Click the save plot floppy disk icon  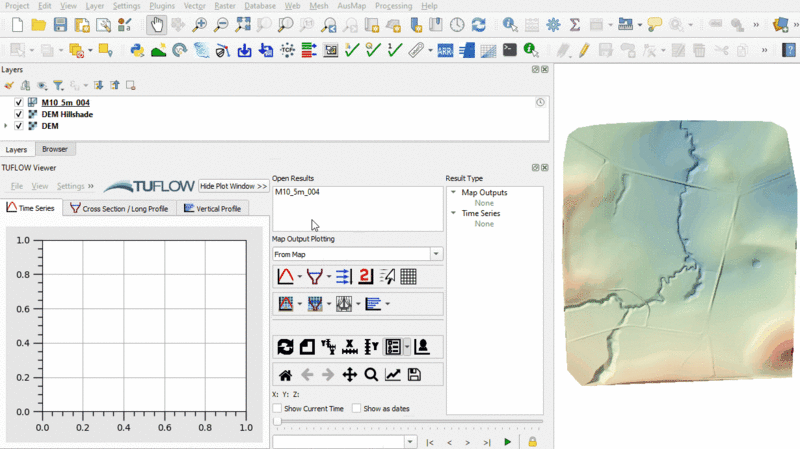pos(414,375)
